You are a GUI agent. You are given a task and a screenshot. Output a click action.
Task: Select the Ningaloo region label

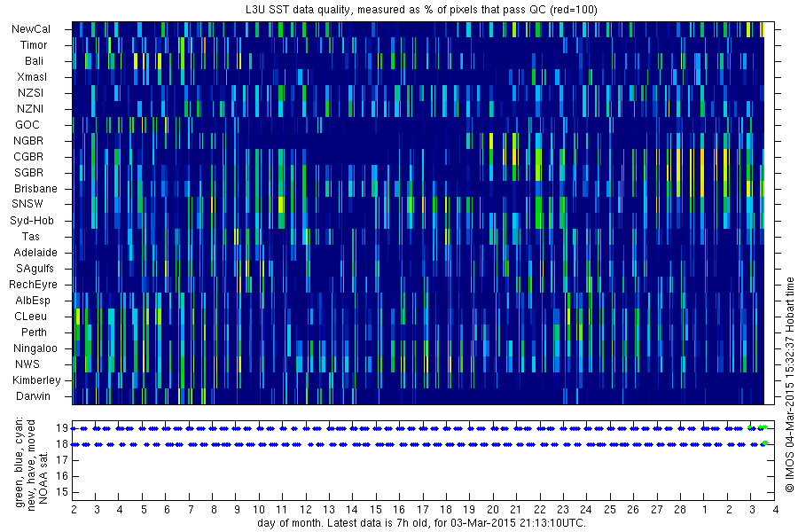[x=35, y=348]
